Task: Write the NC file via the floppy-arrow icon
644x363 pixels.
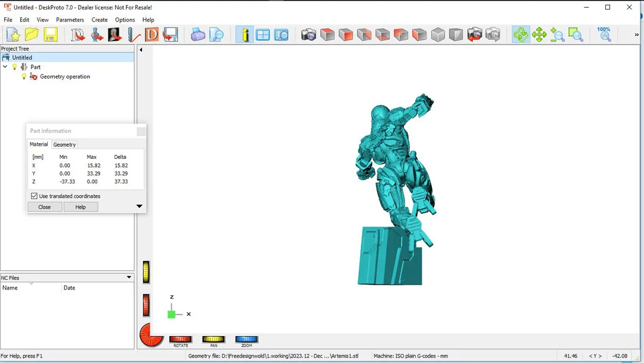Action: pyautogui.click(x=170, y=35)
